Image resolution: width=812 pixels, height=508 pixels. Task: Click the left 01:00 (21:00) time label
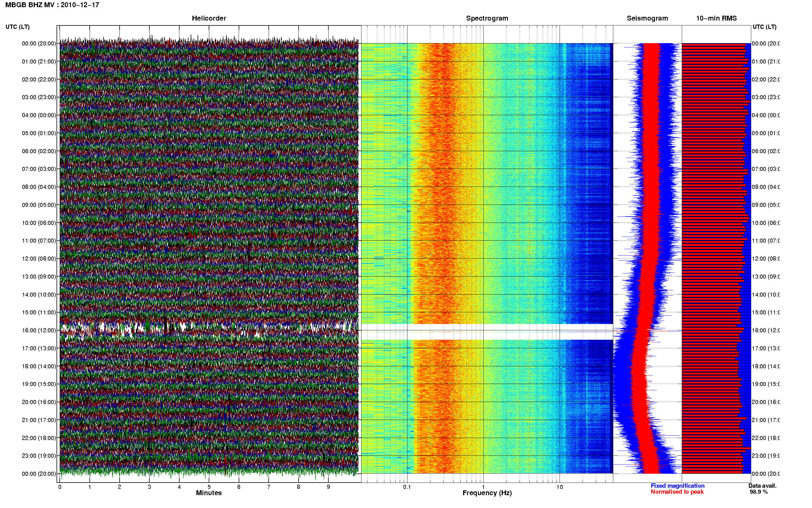[x=39, y=61]
